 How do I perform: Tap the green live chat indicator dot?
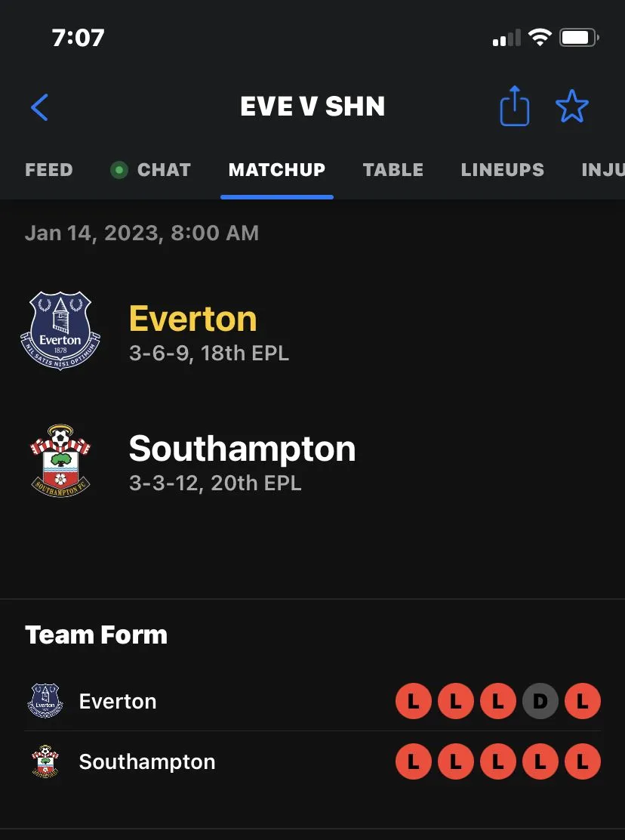pos(119,170)
